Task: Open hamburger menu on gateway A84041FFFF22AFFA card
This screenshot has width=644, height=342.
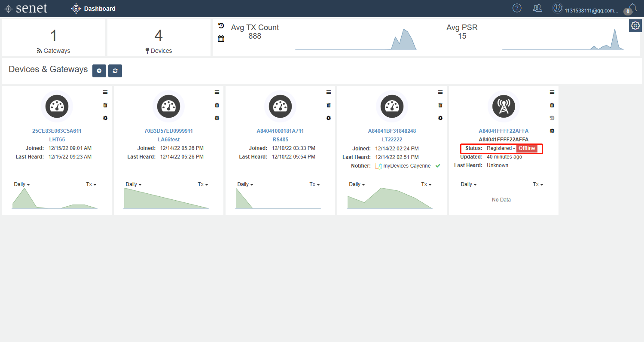Action: click(x=552, y=92)
